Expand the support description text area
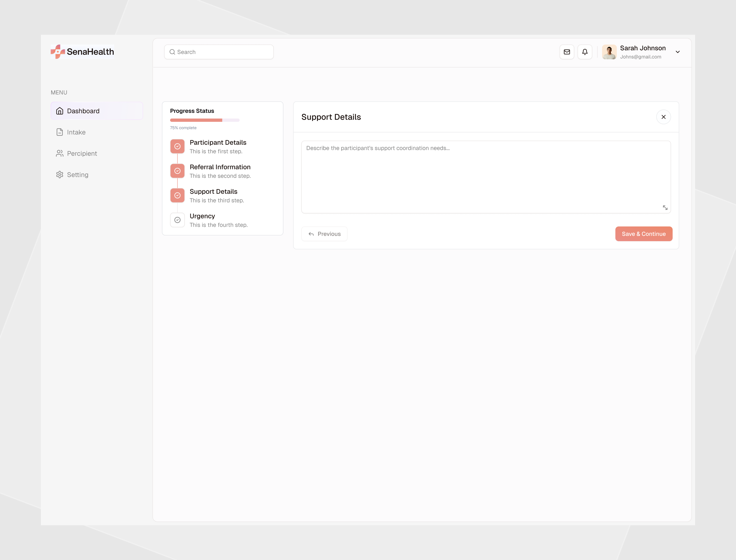The image size is (736, 560). point(665,208)
